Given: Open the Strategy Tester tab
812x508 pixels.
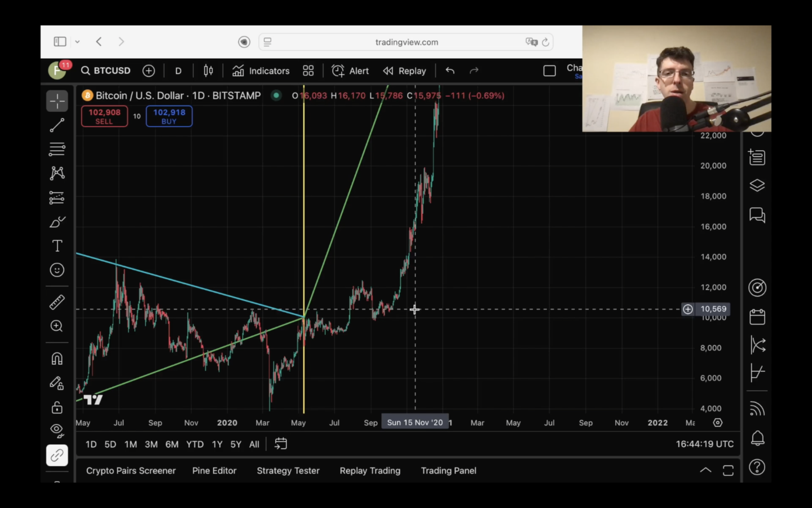Looking at the screenshot, I should click(x=288, y=471).
